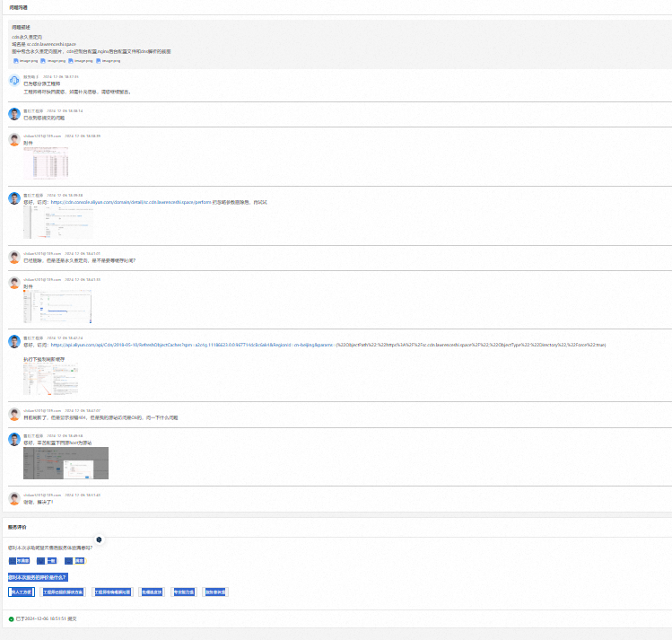Select the 一般 rating face

(x=48, y=561)
